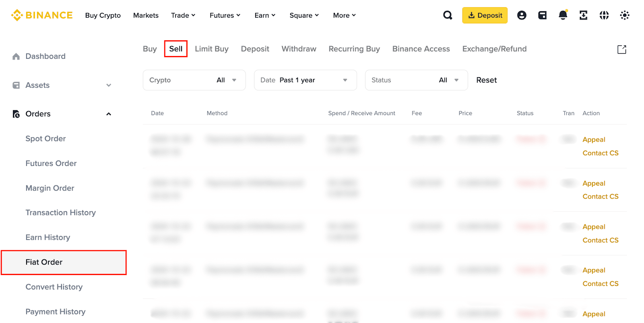644x323 pixels.
Task: Click the download app icon
Action: click(583, 15)
